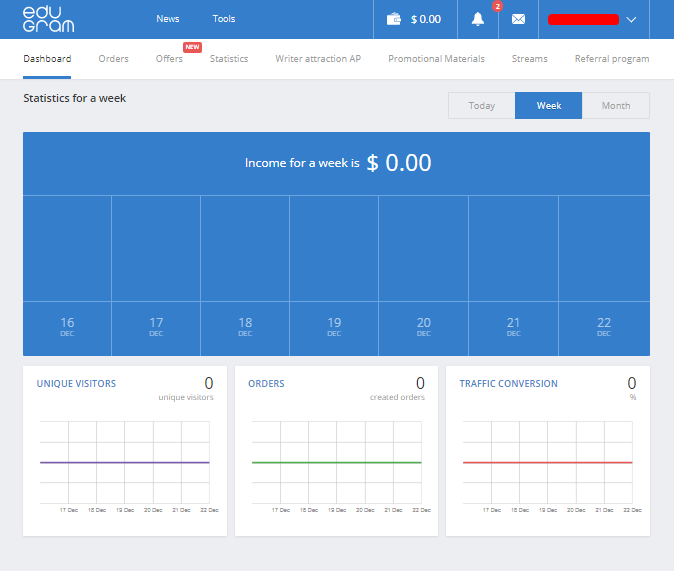Click the TRAFFIC CONVERSION heading
The image size is (674, 571).
click(508, 384)
